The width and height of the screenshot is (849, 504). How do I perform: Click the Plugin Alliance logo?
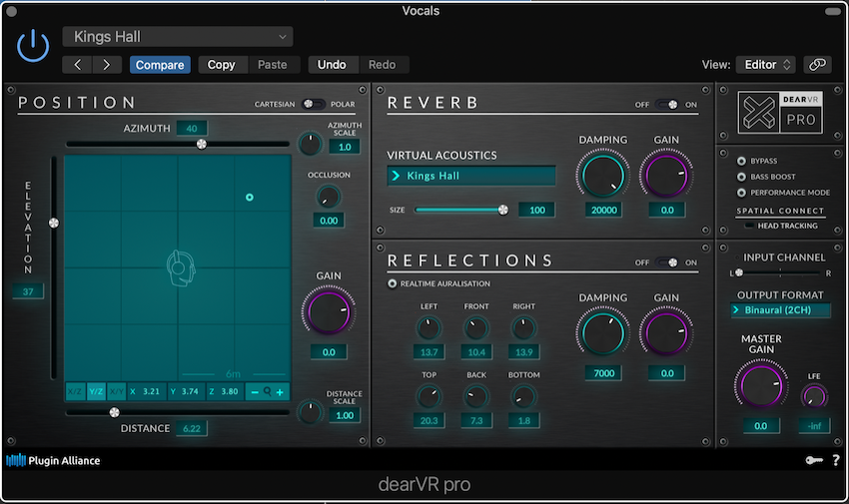pyautogui.click(x=54, y=461)
